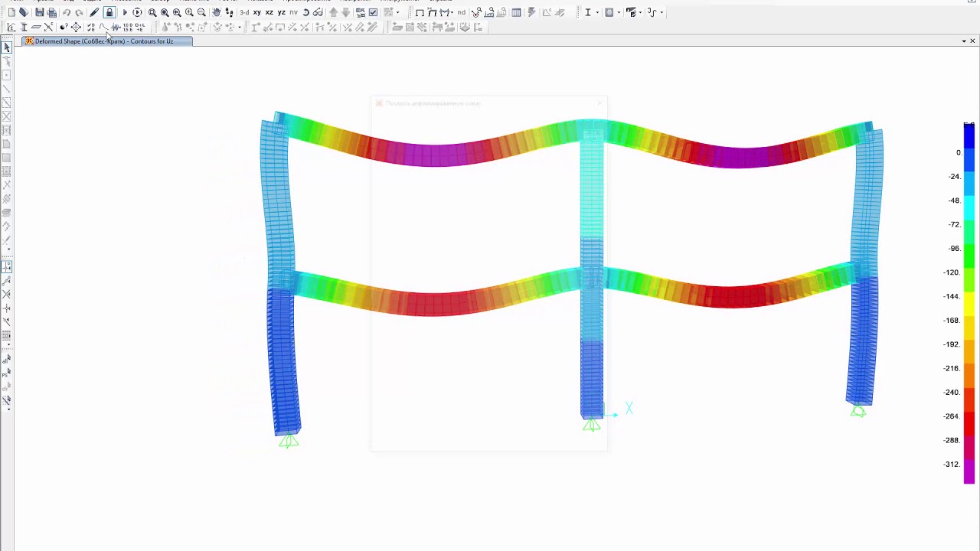Image resolution: width=980 pixels, height=551 pixels.
Task: Open the I-section frame design dropdown
Action: tap(597, 12)
